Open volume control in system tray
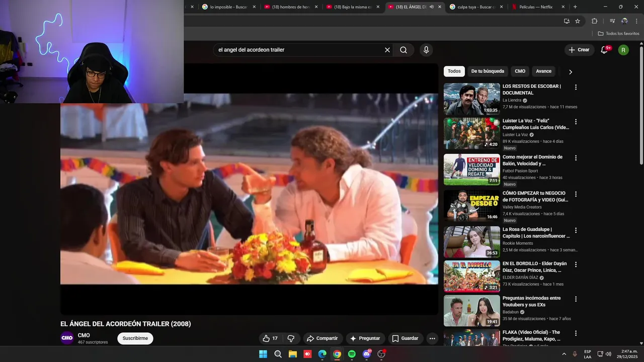Screen dimensions: 644x362 click(x=608, y=354)
